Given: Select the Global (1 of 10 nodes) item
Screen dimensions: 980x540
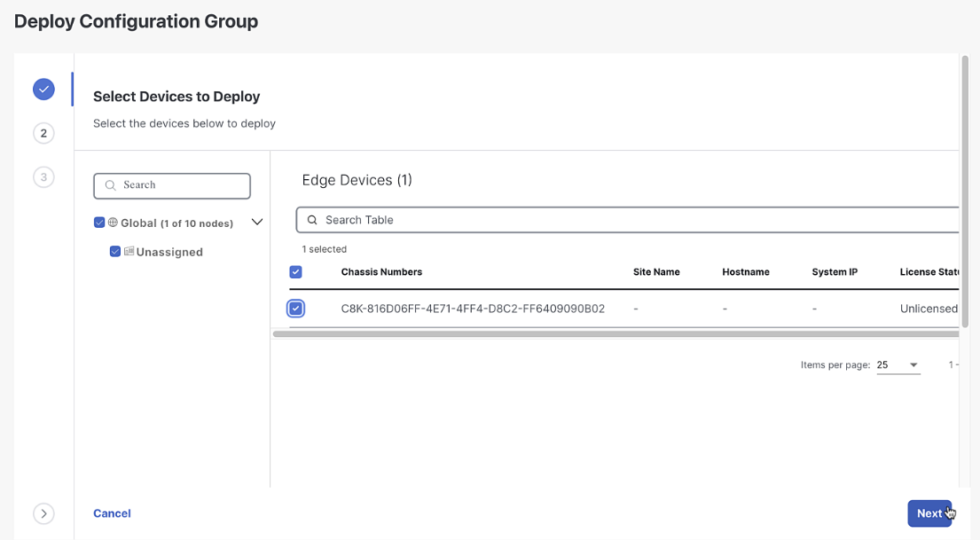Looking at the screenshot, I should pyautogui.click(x=176, y=223).
